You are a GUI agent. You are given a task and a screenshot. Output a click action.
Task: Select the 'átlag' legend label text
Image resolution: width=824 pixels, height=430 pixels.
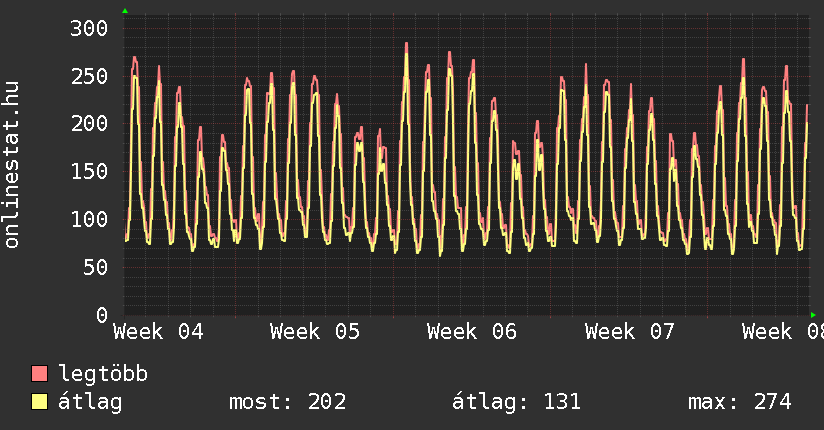point(90,402)
